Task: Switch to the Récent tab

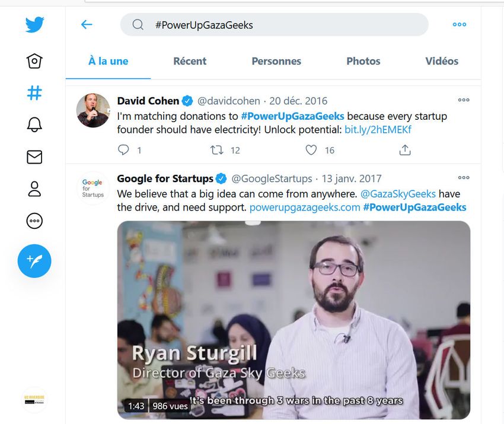Action: [x=190, y=61]
